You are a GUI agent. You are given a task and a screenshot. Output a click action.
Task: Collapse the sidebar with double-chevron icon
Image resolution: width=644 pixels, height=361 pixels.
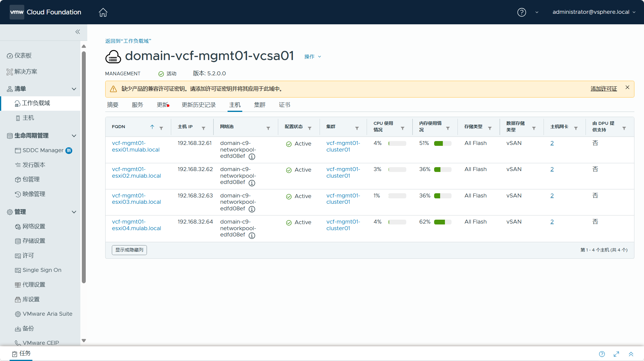click(78, 32)
